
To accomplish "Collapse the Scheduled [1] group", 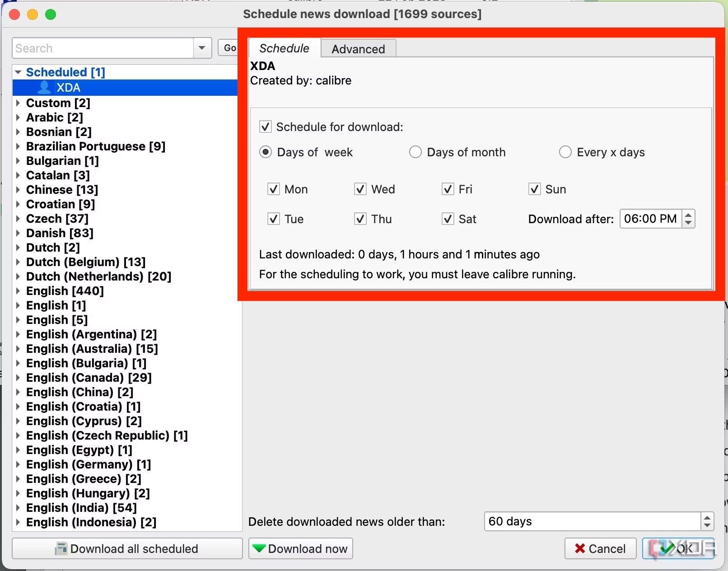I will pos(18,72).
